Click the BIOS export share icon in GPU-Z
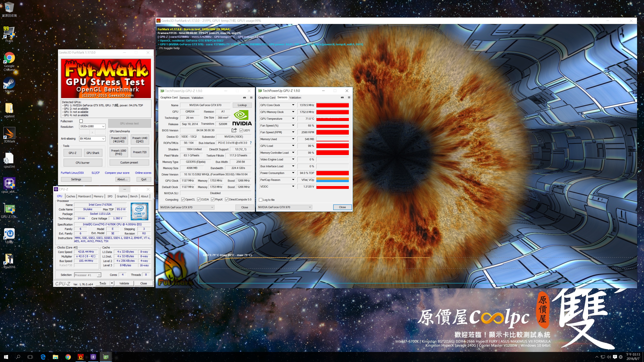644x362 pixels. pos(234,130)
